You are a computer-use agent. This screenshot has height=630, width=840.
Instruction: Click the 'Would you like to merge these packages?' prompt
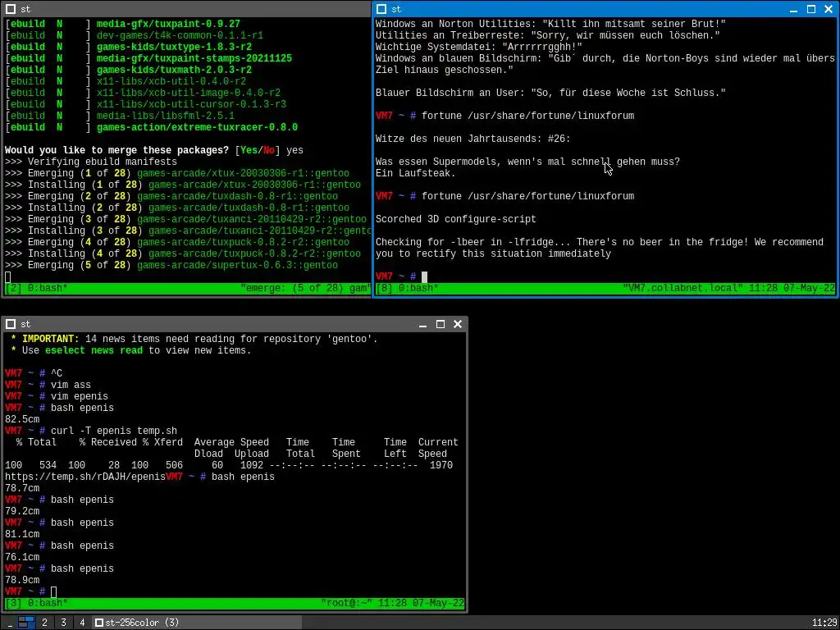coord(116,151)
